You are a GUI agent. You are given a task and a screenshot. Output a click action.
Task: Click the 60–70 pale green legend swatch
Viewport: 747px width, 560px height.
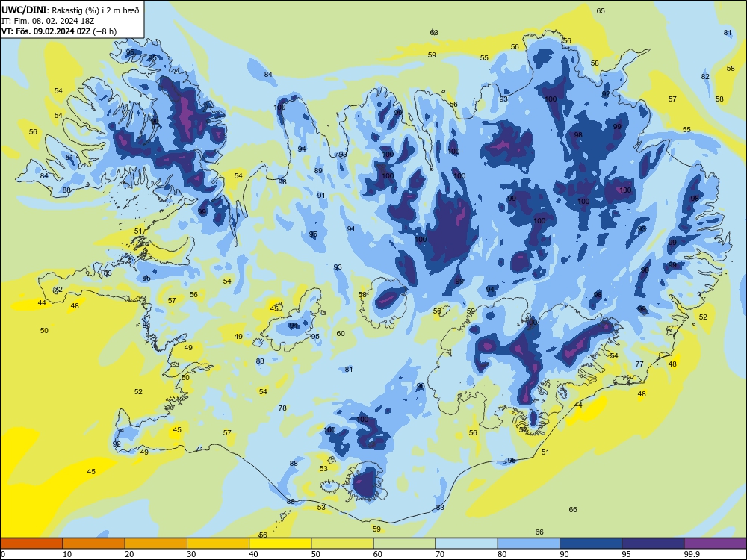coord(404,544)
